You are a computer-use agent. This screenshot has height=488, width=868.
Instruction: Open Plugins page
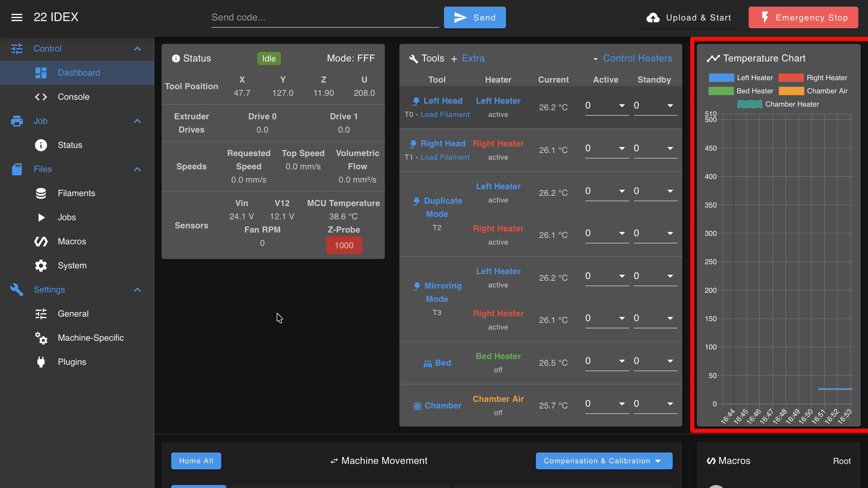pos(77,362)
